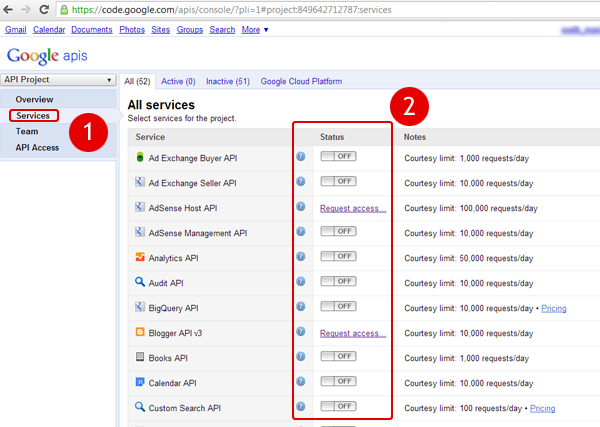Click the Audit API magnifier icon
This screenshot has height=427, width=600.
pyautogui.click(x=140, y=282)
